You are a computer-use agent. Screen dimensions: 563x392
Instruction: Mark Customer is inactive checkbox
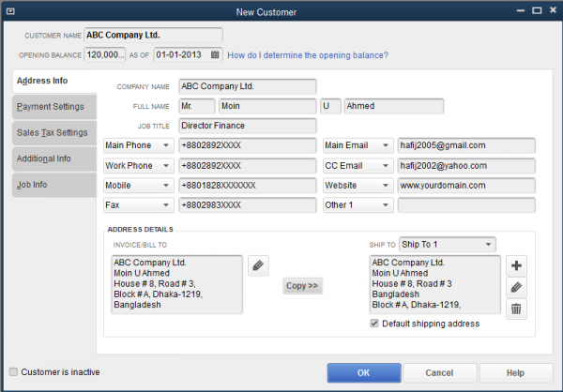(13, 371)
